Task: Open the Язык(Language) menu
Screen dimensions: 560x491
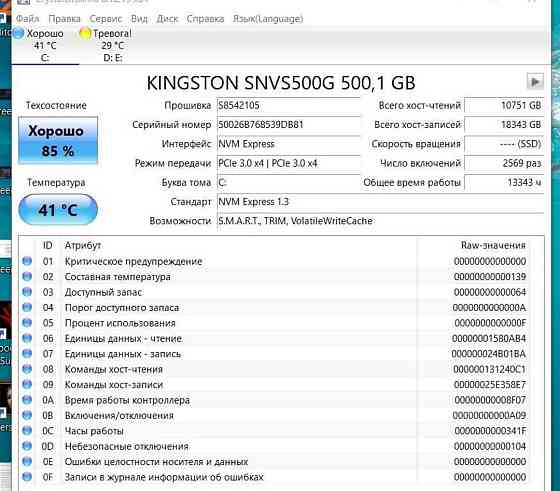Action: tap(268, 19)
